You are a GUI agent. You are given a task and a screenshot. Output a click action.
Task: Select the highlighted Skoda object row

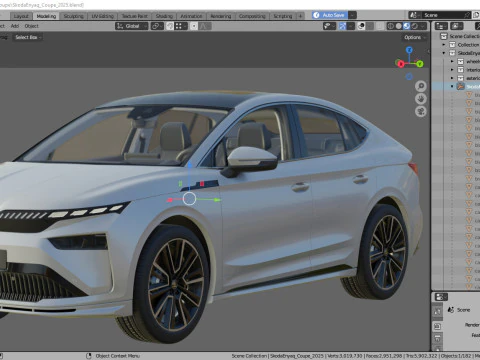[x=456, y=86]
